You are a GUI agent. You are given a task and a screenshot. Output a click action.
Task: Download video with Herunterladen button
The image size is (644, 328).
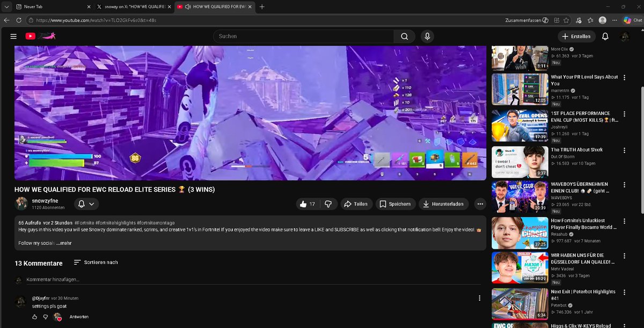444,204
